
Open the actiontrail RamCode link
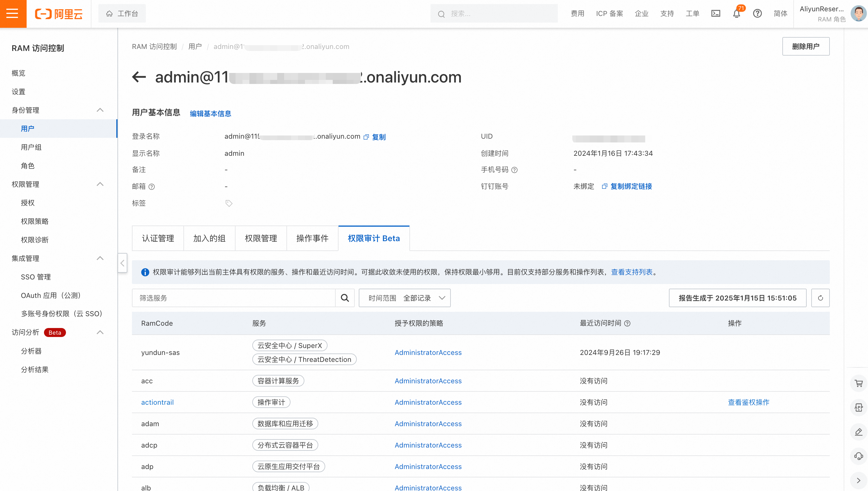(x=157, y=402)
